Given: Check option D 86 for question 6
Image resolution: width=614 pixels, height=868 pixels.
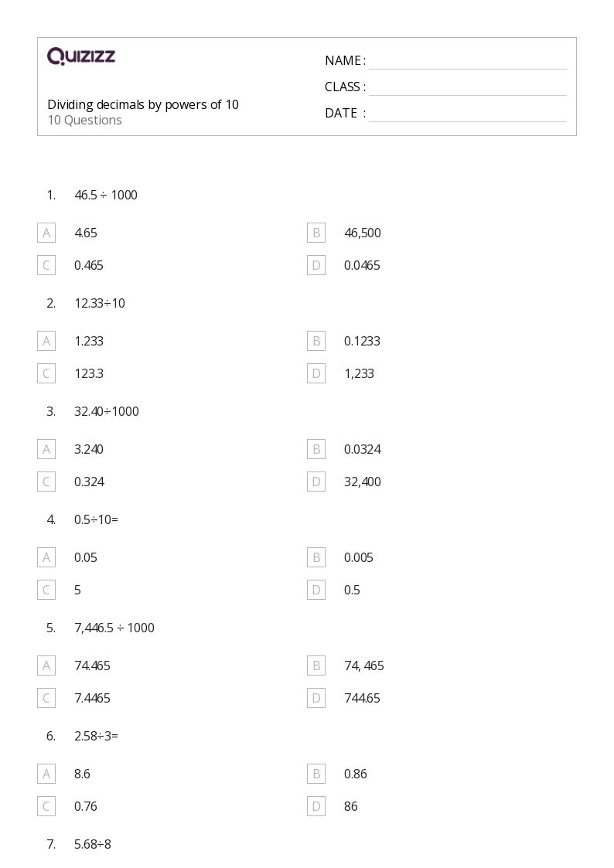Looking at the screenshot, I should [x=316, y=807].
